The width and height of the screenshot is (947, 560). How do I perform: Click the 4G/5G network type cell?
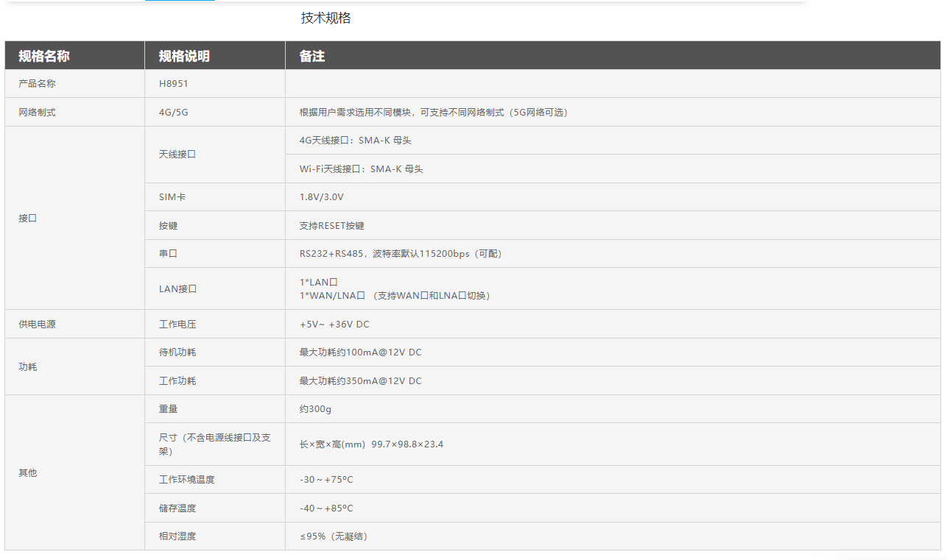(174, 113)
